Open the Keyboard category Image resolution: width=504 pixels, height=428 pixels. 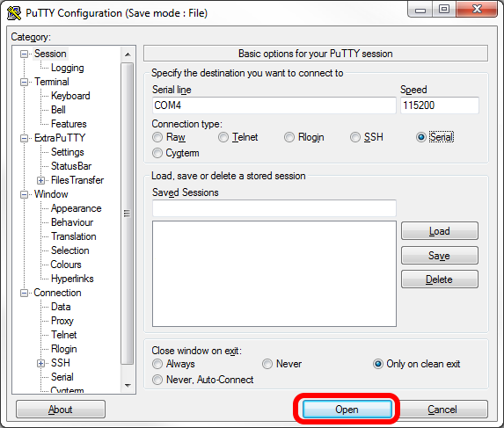[x=70, y=96]
